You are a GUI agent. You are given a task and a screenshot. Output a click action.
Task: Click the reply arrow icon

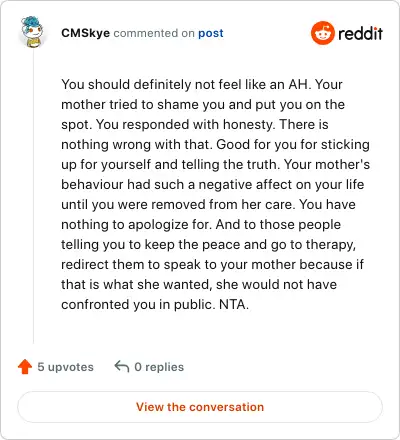pyautogui.click(x=122, y=366)
